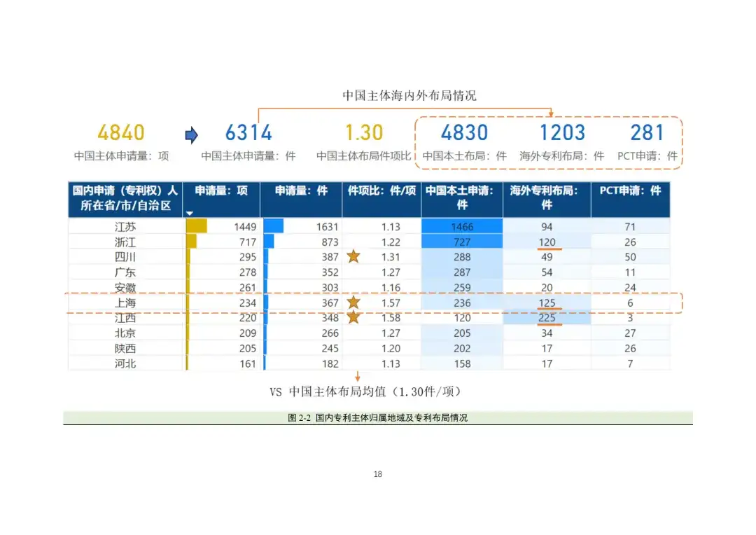The width and height of the screenshot is (756, 535).
Task: Click the blue data bar in 江苏 row
Action: 274,225
